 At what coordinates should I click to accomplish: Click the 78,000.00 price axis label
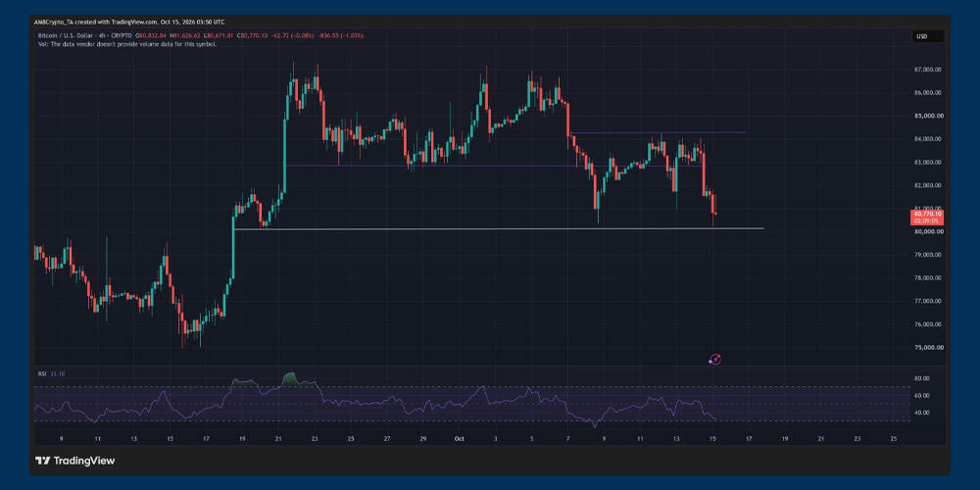(x=927, y=278)
